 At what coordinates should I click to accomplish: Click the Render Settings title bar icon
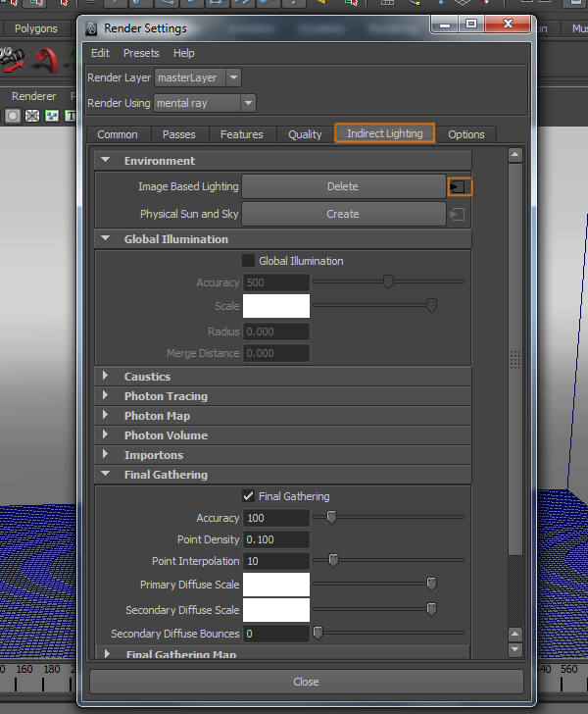click(91, 28)
